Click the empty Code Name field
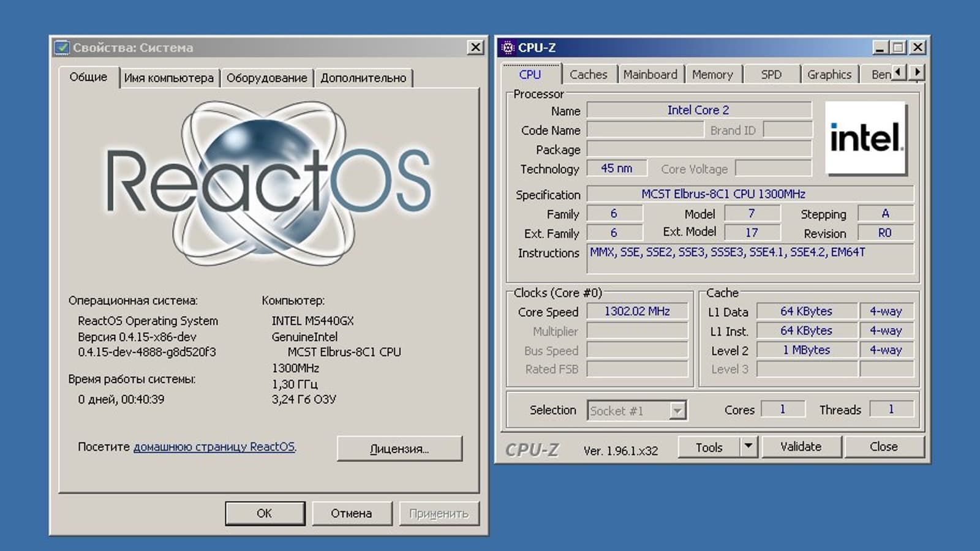The width and height of the screenshot is (980, 551). (x=645, y=130)
